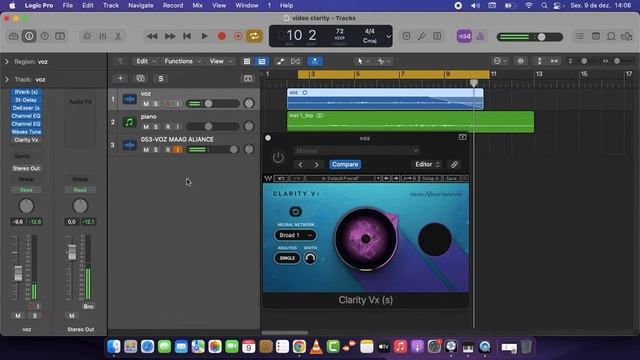Open the marquee Command-click Tool menu
This screenshot has width=640, height=360.
[x=384, y=61]
